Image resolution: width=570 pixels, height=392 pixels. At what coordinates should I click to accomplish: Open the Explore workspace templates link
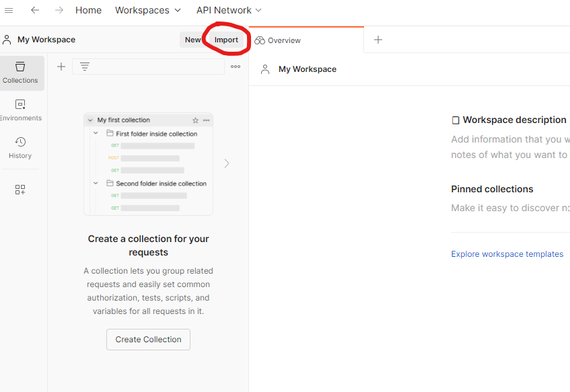(x=507, y=253)
